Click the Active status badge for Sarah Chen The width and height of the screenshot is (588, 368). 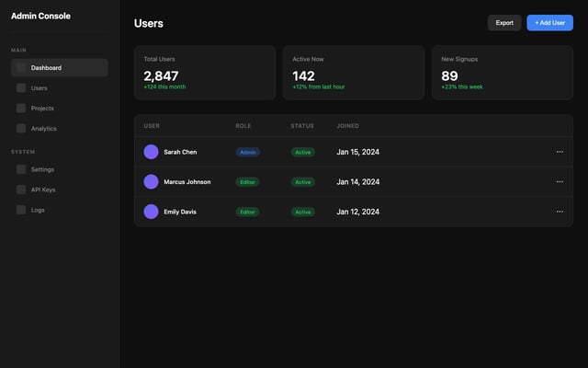click(x=303, y=152)
